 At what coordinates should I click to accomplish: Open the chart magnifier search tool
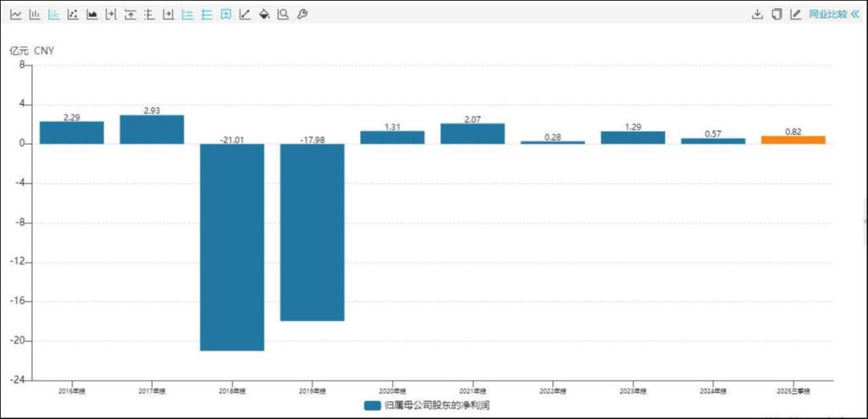click(283, 15)
